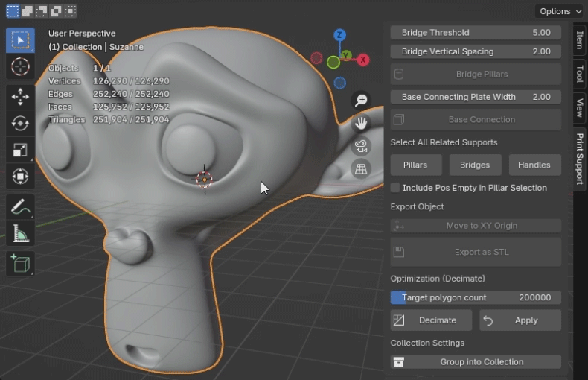588x380 pixels.
Task: Click 'Export Object' section label
Action: (x=417, y=206)
